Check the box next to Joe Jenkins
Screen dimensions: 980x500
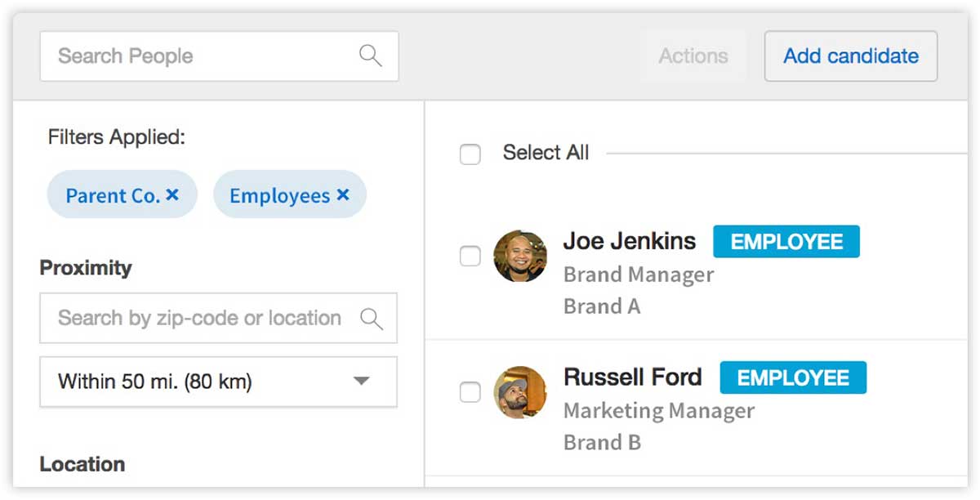point(470,257)
